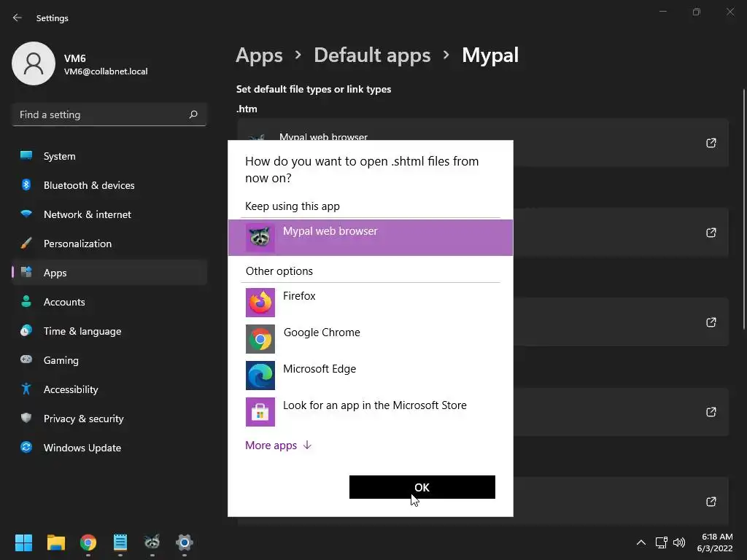
Task: Open Bluetooth & devices settings
Action: [109, 185]
